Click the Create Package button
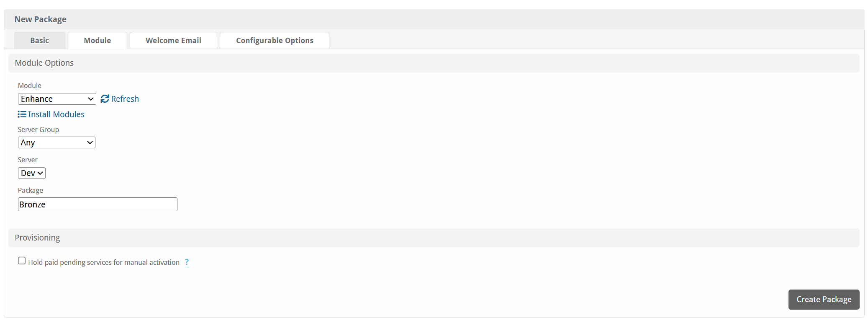Screen dimensions: 868x326 click(x=824, y=300)
